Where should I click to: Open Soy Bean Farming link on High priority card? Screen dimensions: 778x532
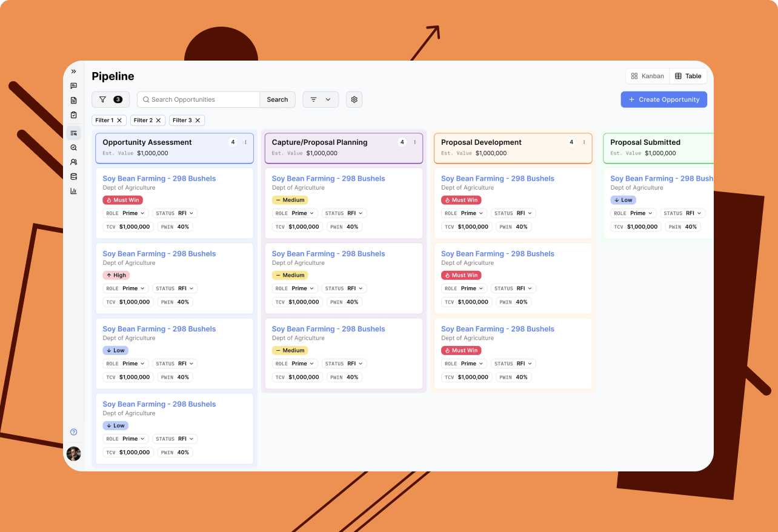159,254
